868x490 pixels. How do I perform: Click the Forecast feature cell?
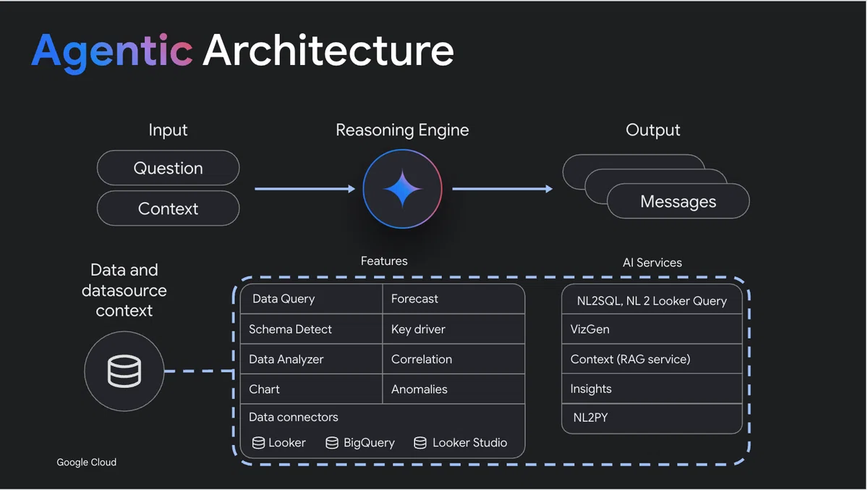coord(454,299)
